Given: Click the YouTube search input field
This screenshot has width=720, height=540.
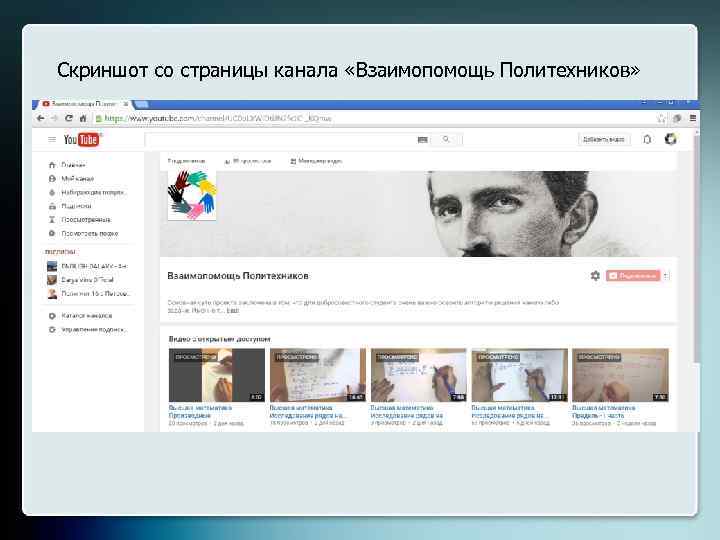Looking at the screenshot, I should click(280, 139).
